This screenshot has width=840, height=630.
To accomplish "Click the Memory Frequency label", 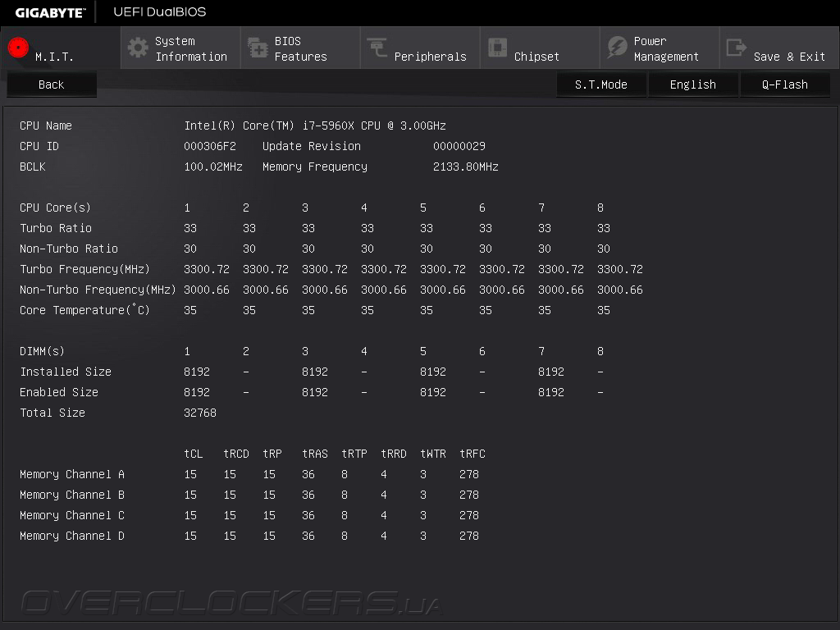I will point(315,167).
